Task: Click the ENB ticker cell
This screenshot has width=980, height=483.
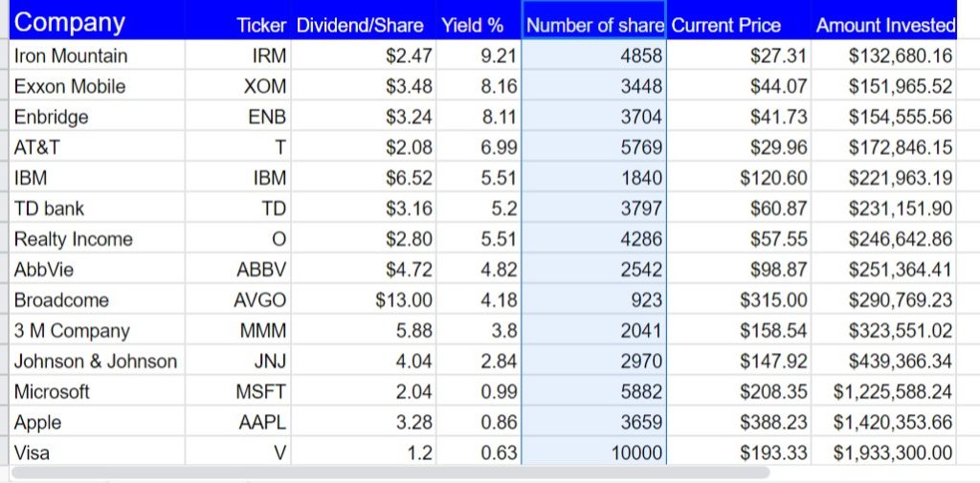Action: pyautogui.click(x=238, y=117)
